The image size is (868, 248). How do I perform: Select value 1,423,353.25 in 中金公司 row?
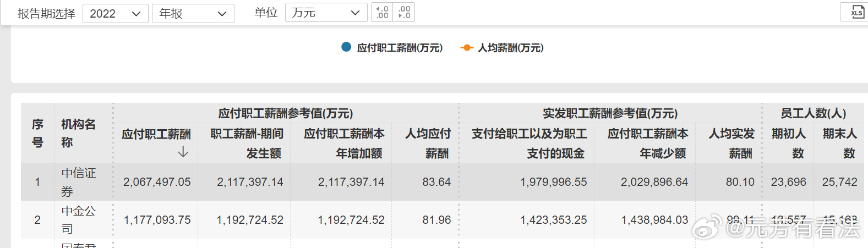point(554,220)
